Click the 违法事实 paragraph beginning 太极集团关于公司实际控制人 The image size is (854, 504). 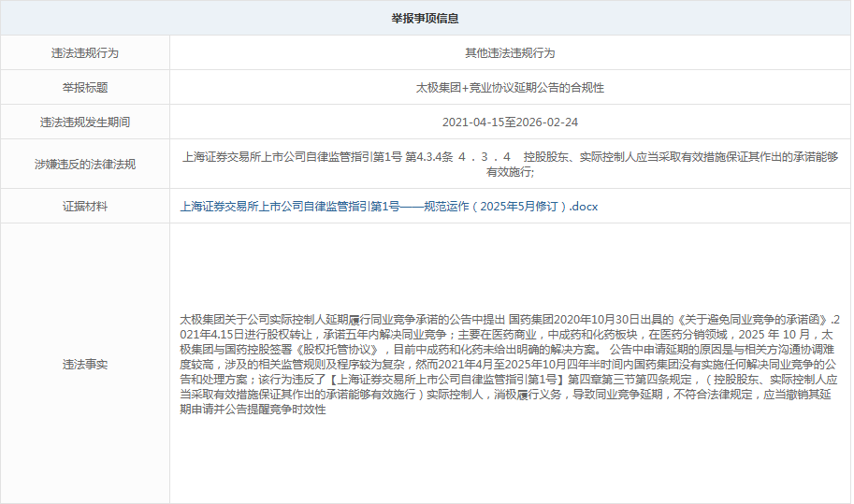pos(510,365)
